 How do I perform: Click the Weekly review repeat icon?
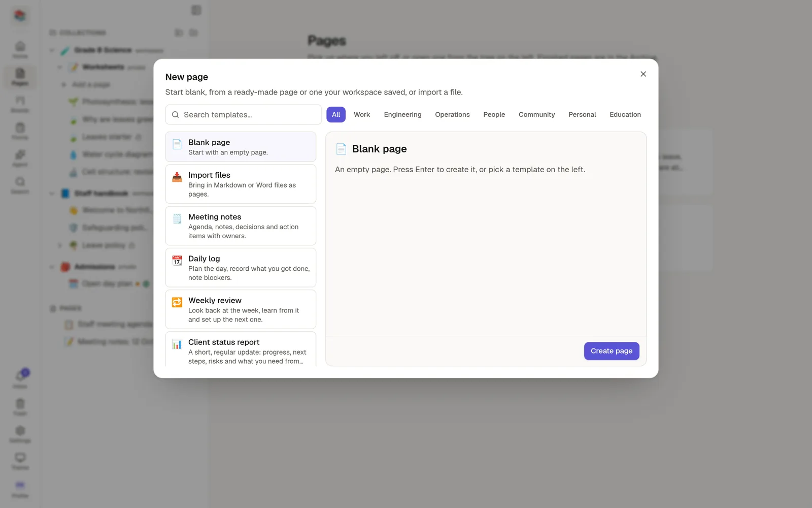tap(177, 302)
